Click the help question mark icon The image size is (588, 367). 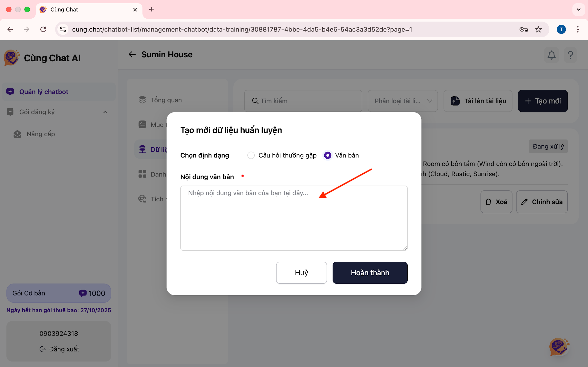570,55
